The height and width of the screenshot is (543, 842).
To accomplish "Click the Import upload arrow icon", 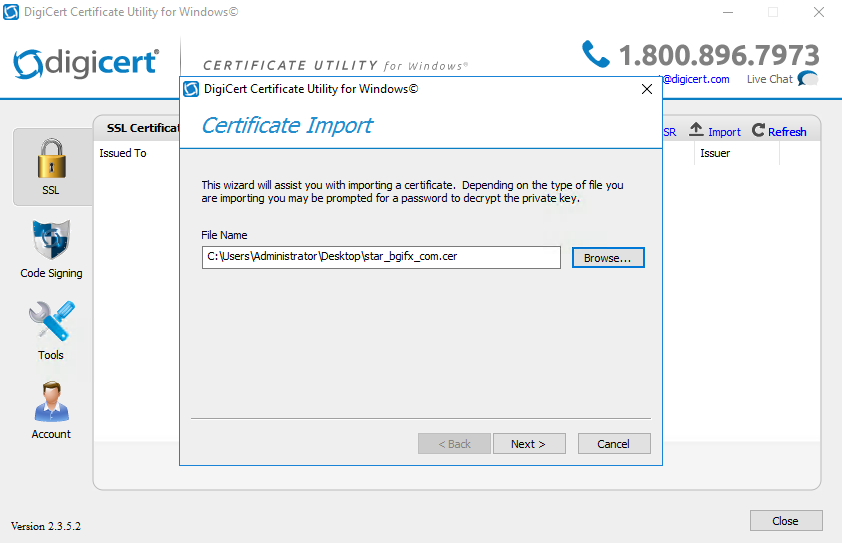I will 696,129.
